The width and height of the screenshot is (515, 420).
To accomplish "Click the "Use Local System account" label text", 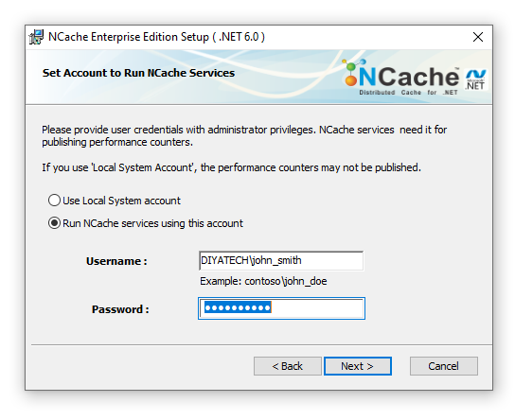I will (121, 201).
